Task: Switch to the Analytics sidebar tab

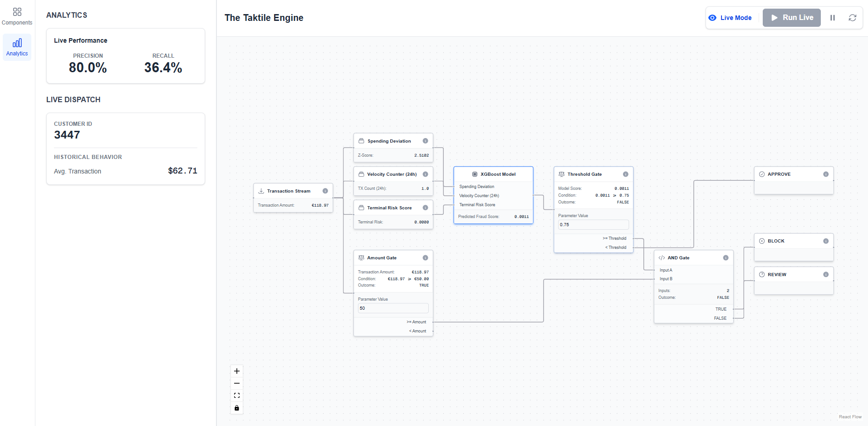Action: point(17,47)
